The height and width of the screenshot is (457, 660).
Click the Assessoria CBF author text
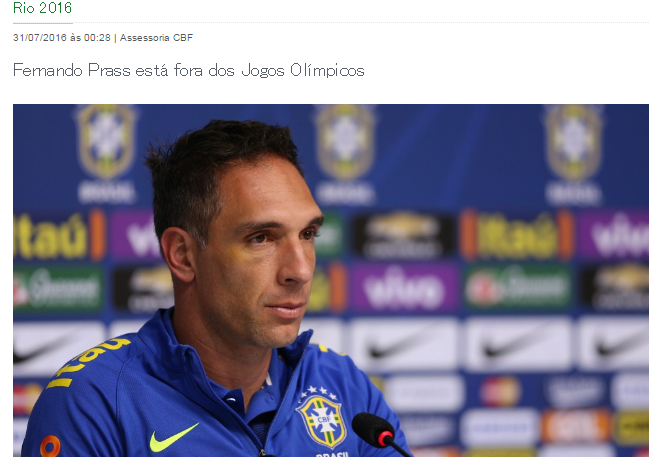click(x=156, y=37)
